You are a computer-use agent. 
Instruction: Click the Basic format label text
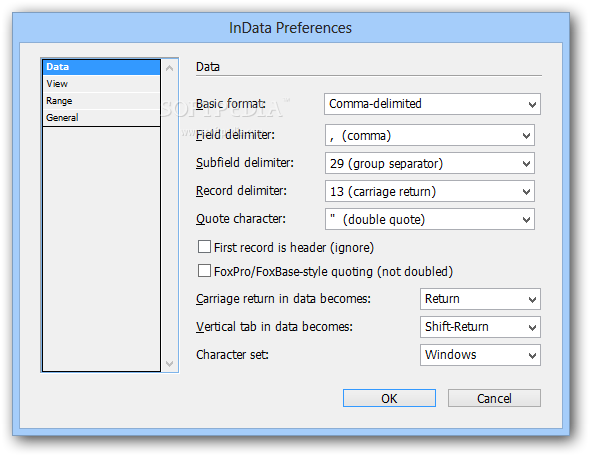tap(231, 103)
